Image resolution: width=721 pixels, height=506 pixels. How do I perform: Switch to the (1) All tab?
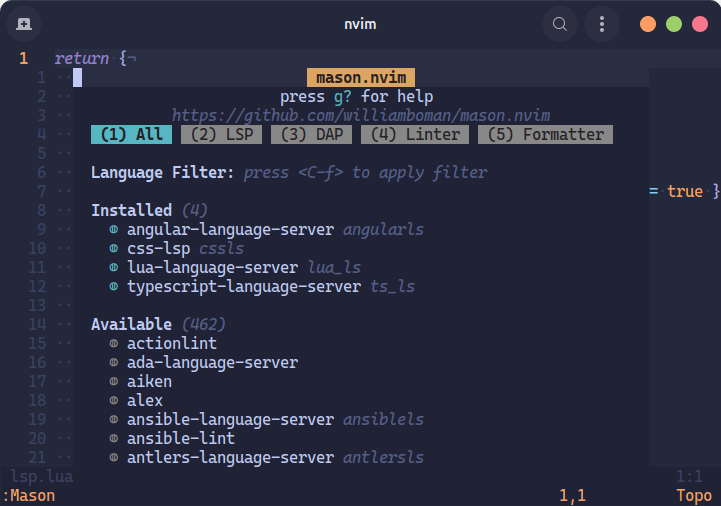pyautogui.click(x=132, y=134)
